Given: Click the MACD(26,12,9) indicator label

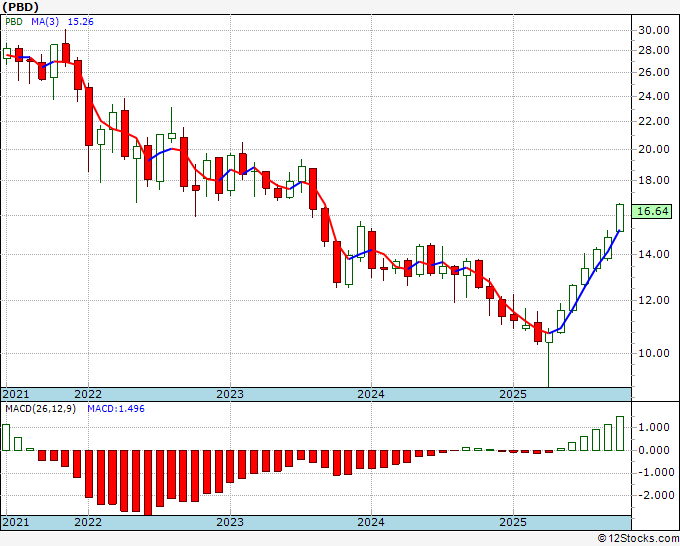Looking at the screenshot, I should (x=41, y=409).
